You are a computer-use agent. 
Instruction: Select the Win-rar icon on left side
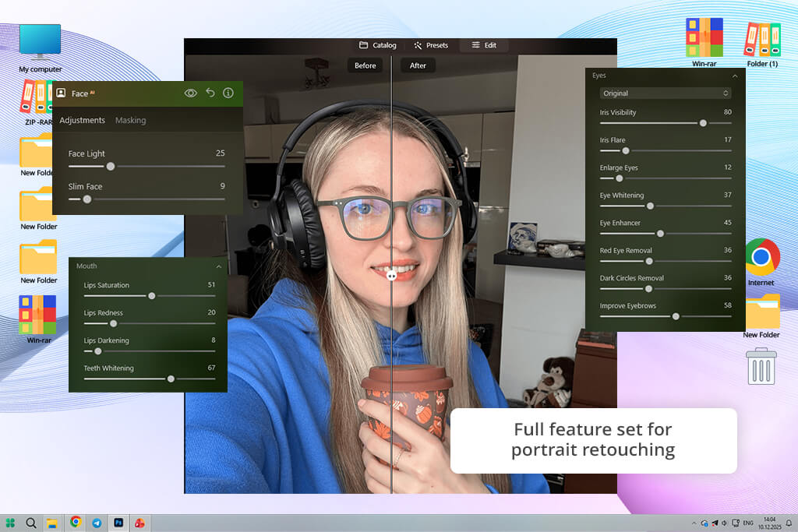click(38, 319)
